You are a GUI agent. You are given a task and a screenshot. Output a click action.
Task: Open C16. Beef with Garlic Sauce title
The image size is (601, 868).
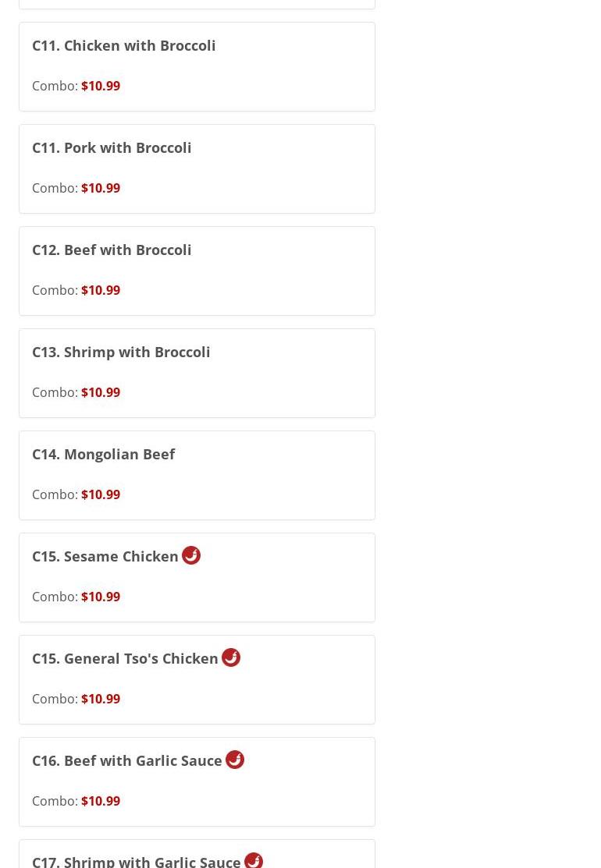point(127,760)
